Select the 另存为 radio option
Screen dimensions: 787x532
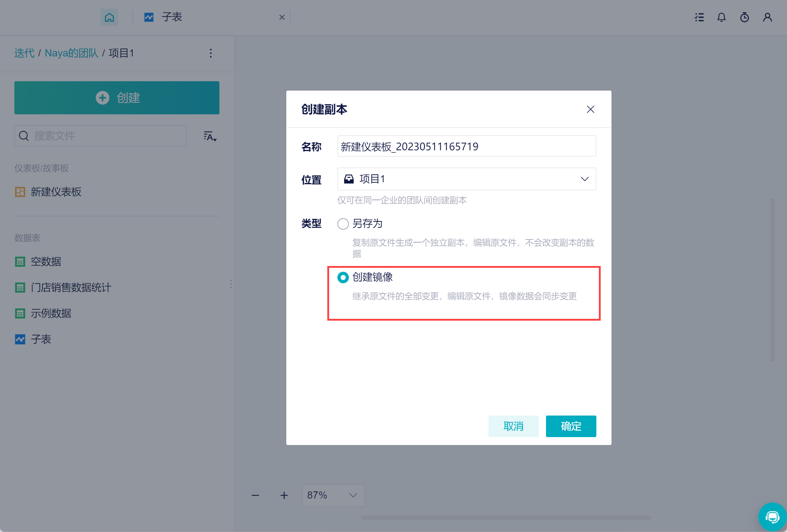[343, 224]
